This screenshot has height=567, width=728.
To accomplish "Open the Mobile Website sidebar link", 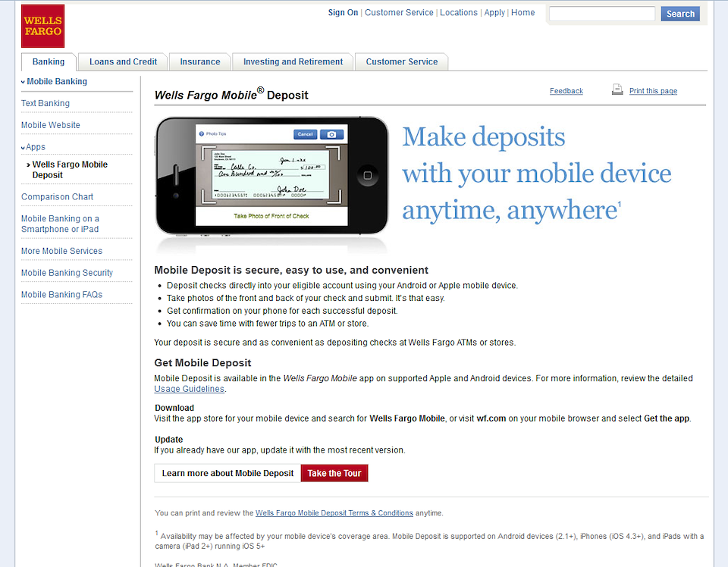I will click(x=51, y=125).
